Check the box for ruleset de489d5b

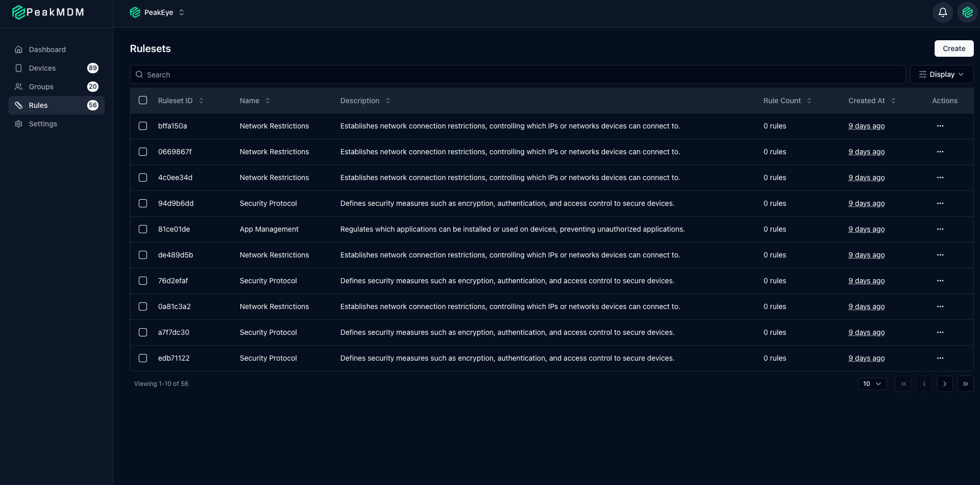(x=143, y=255)
